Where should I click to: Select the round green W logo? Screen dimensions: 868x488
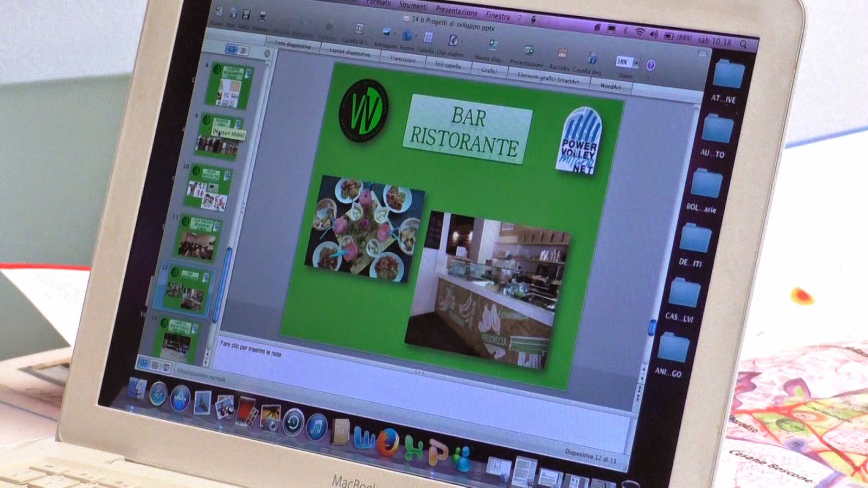coord(363,111)
